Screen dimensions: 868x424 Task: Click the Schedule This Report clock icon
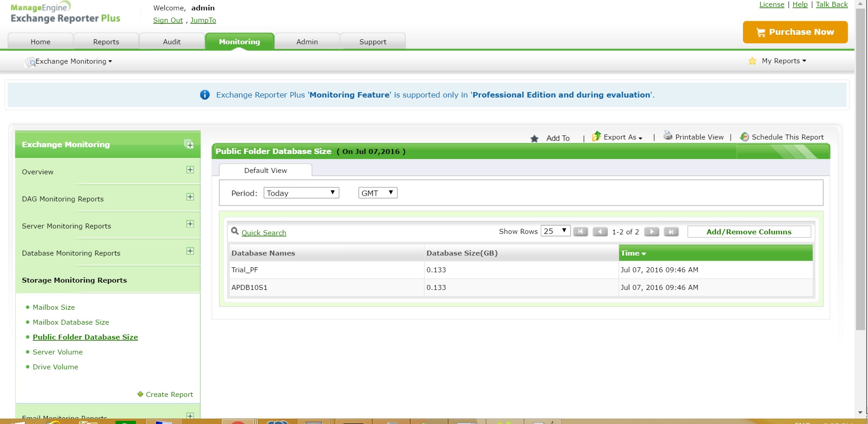(x=744, y=137)
